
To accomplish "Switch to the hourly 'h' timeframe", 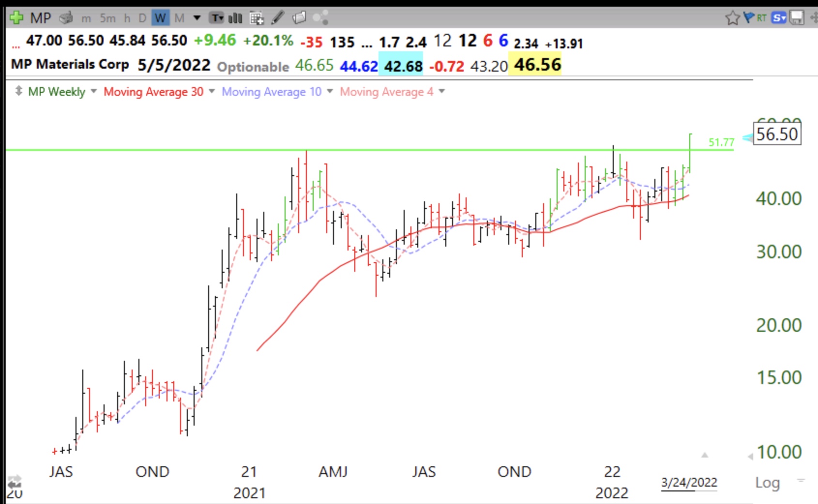I will (127, 18).
